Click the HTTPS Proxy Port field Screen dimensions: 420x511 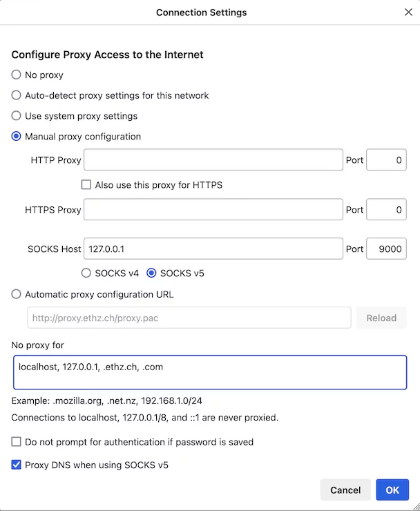386,210
